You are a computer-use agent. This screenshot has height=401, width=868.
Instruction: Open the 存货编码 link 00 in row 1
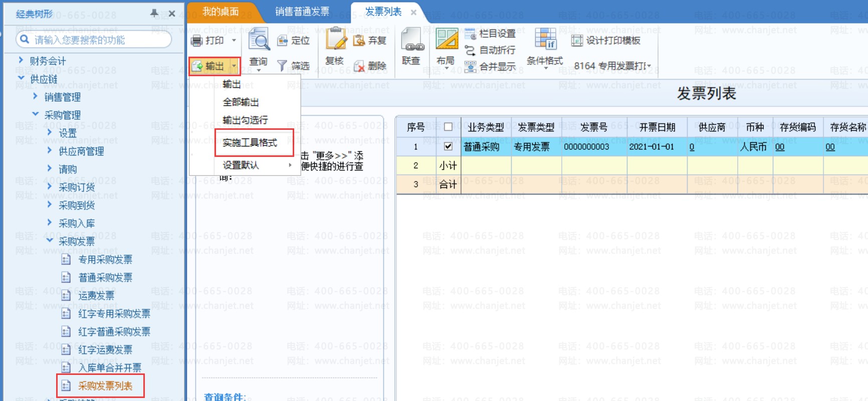780,147
